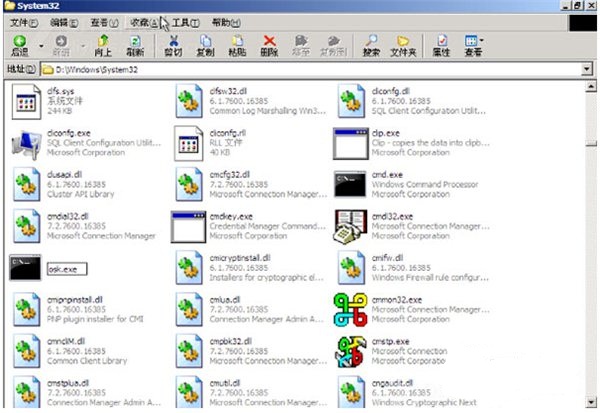The image size is (600, 413).
Task: Click the osk.exe rename text field
Action: pos(67,269)
